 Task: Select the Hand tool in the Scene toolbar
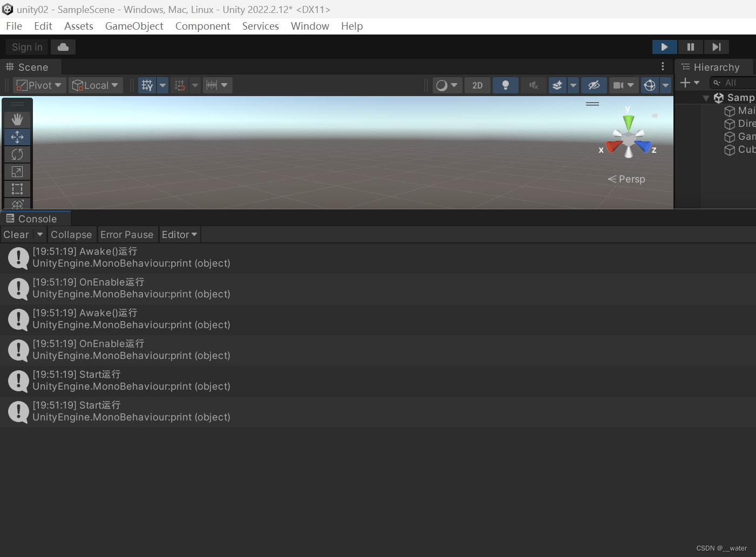[x=17, y=119]
